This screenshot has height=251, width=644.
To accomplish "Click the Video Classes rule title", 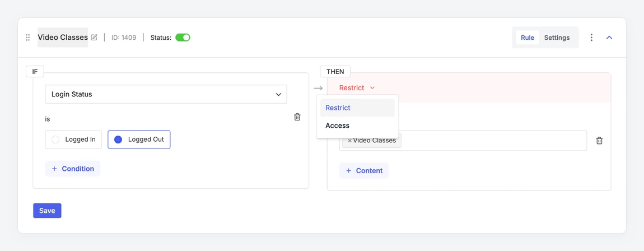I will (63, 38).
